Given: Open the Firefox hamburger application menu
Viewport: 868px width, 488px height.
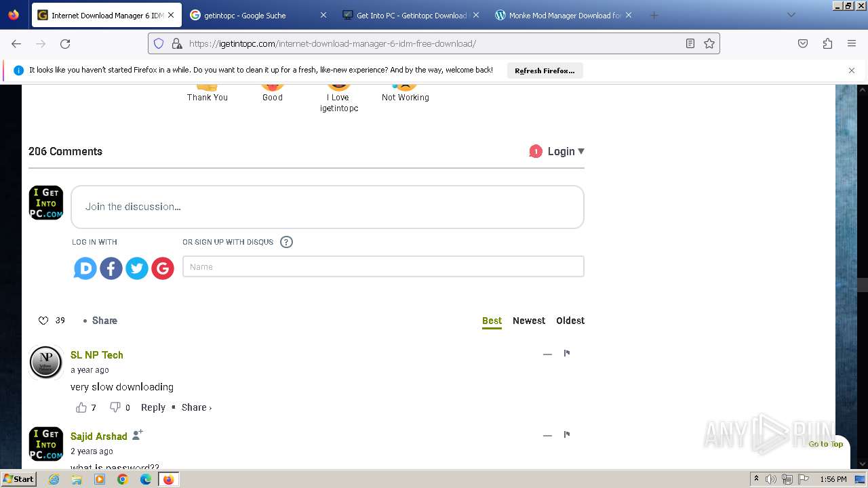Looking at the screenshot, I should point(852,43).
